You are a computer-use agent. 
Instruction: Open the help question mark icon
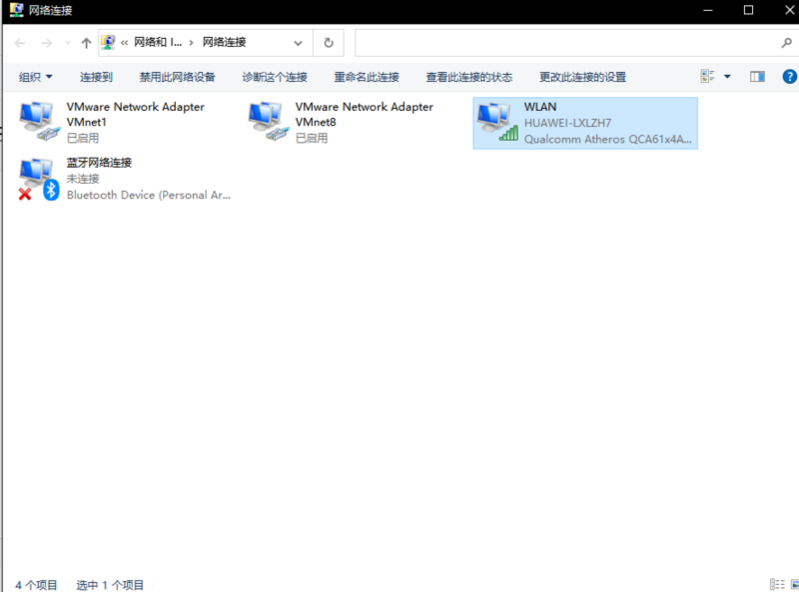pyautogui.click(x=789, y=77)
